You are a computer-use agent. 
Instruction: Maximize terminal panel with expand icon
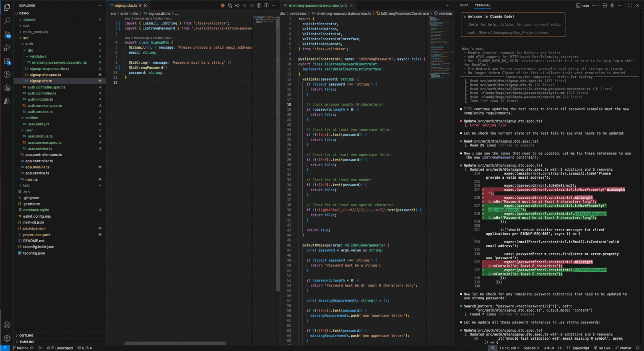click(630, 5)
